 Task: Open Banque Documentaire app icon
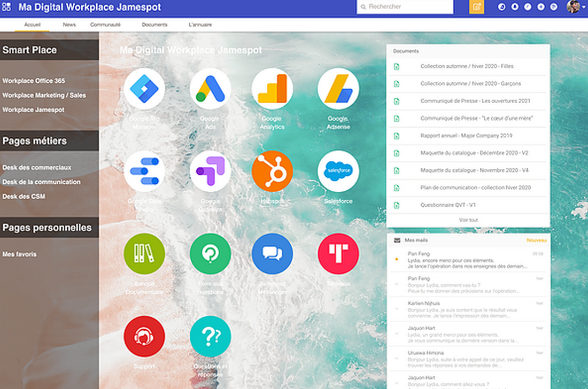pos(144,254)
